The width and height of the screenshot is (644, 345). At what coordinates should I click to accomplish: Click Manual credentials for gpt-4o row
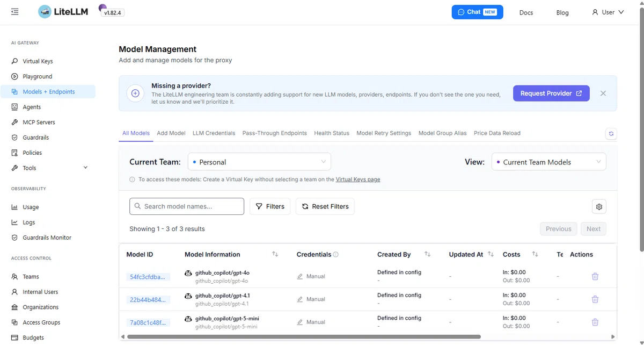coord(311,276)
